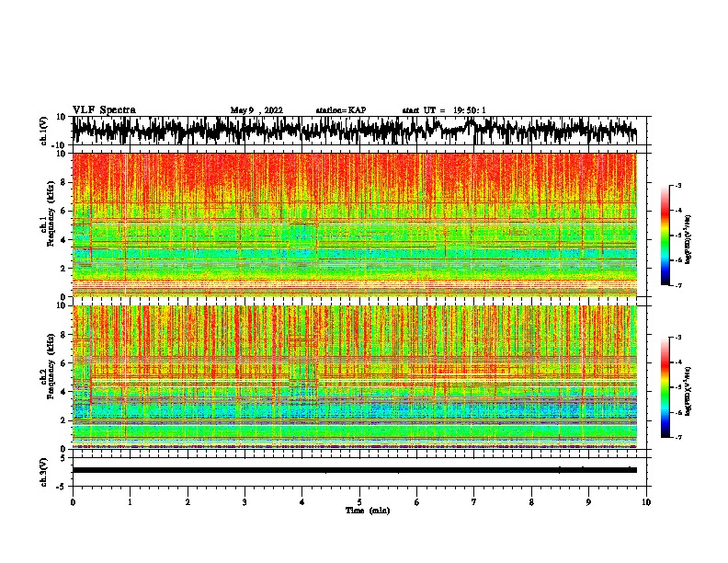Click the 'ch.3(V)' axis label
The image size is (728, 563).
pos(44,472)
